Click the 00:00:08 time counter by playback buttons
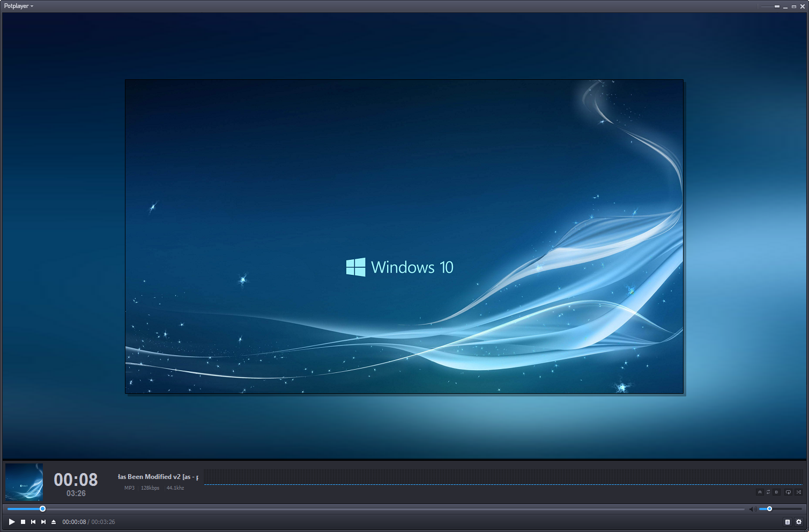The width and height of the screenshot is (809, 532). (x=74, y=522)
